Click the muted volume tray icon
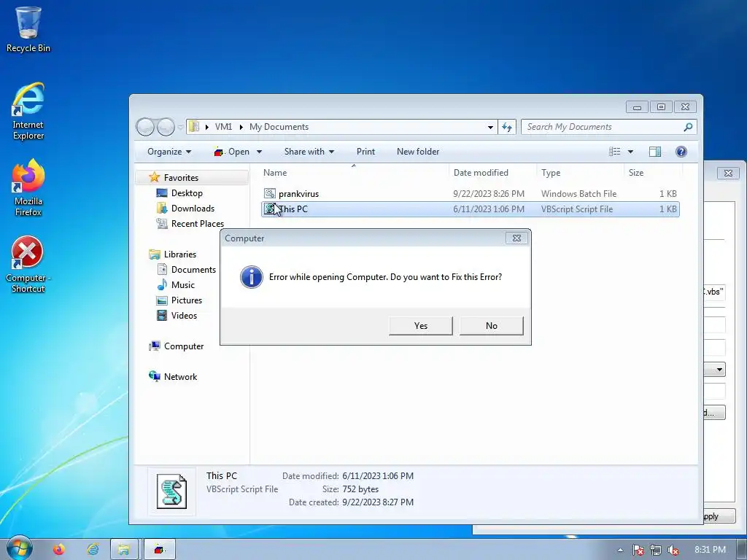This screenshot has width=747, height=560. [x=673, y=550]
